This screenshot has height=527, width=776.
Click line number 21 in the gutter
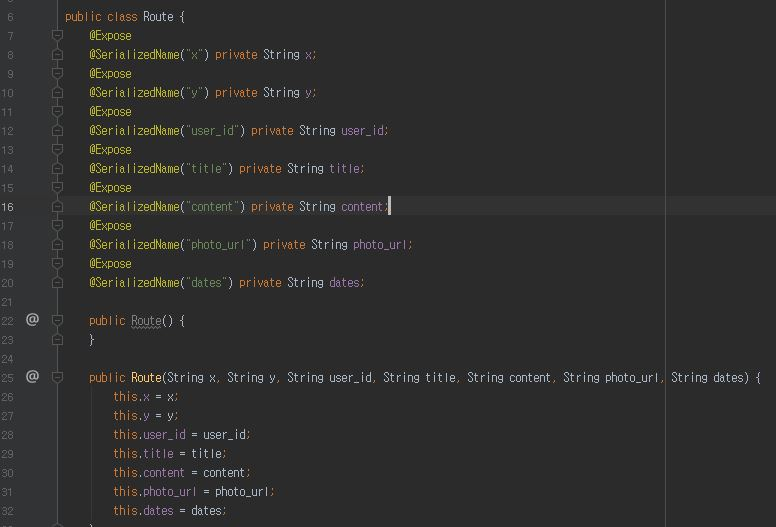pos(7,302)
